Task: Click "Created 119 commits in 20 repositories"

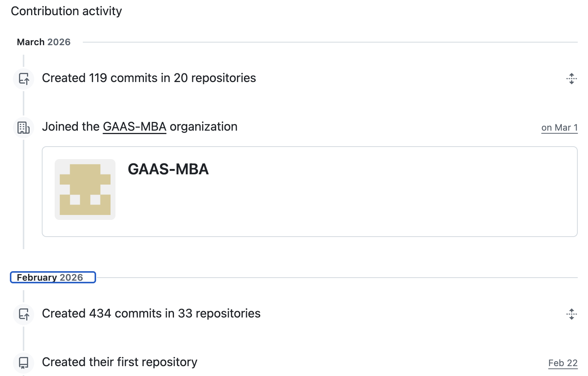Action: (x=149, y=78)
